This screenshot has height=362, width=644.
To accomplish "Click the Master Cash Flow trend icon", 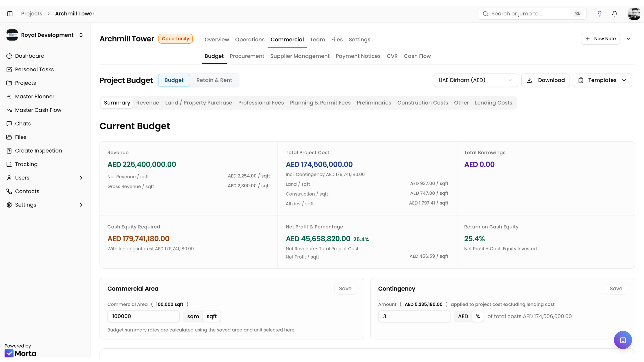I will click(9, 110).
